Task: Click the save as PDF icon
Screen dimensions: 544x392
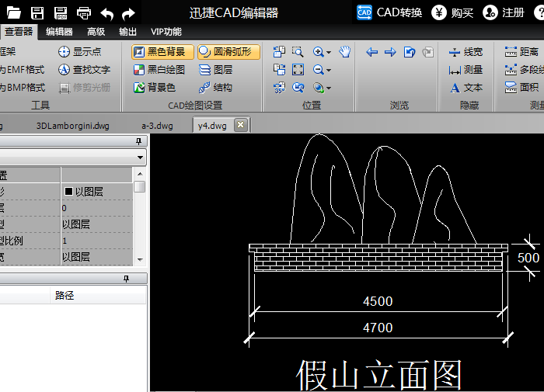Action: [61, 13]
